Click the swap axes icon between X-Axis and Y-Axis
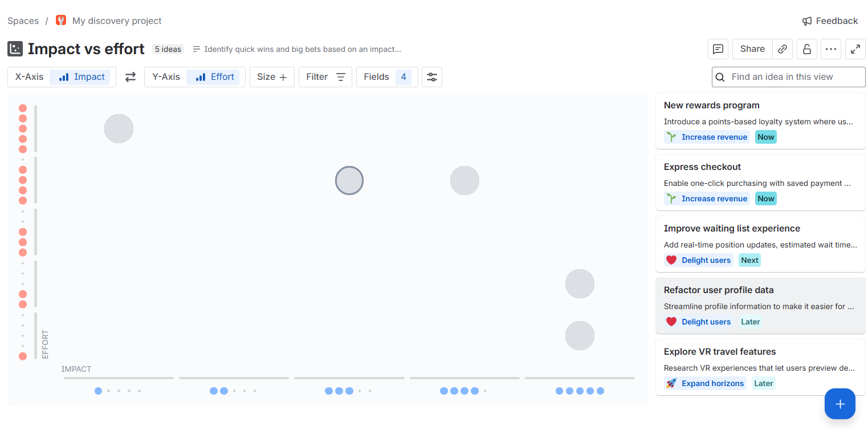This screenshot has height=430, width=868. tap(130, 76)
